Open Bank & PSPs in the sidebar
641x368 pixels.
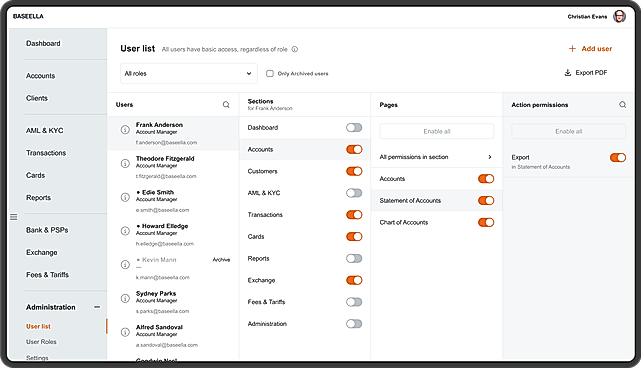[47, 230]
